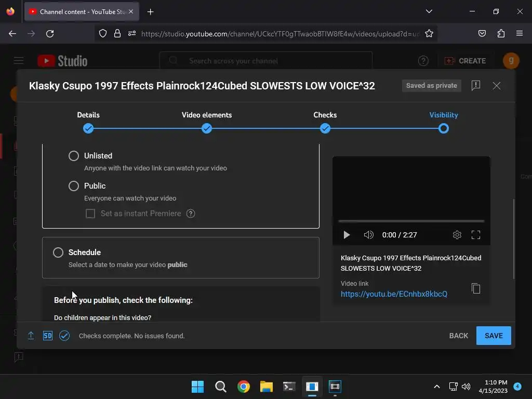Go to the Details step

[88, 129]
